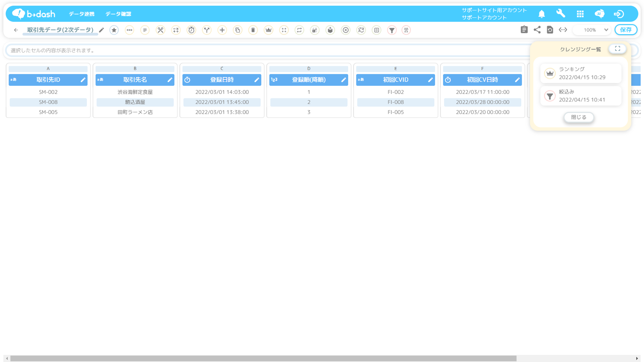Click the stopwatch date-time cleansing icon
This screenshot has width=644, height=362.
pyautogui.click(x=191, y=30)
